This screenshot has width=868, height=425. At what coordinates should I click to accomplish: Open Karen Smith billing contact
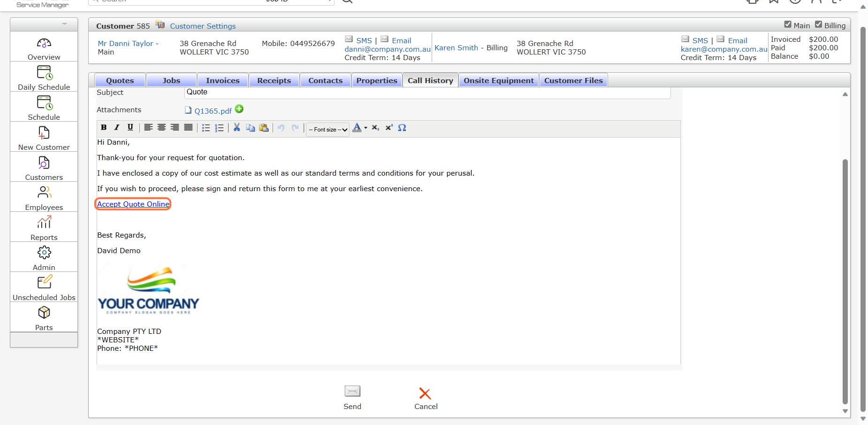[456, 48]
